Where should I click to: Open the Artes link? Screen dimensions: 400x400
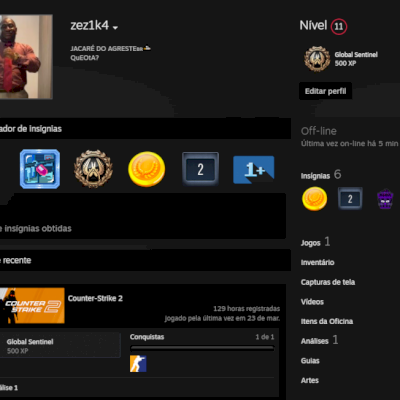[310, 380]
